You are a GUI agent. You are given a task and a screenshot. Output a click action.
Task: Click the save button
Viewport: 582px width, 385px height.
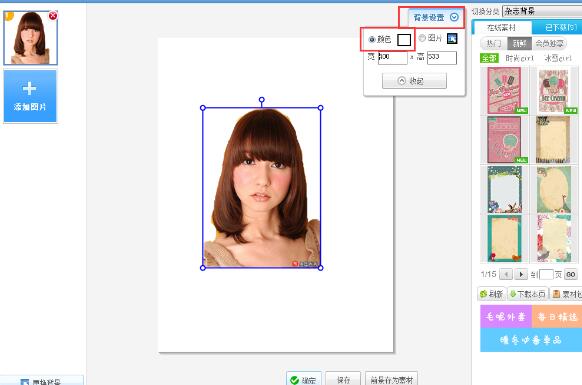[x=343, y=379]
